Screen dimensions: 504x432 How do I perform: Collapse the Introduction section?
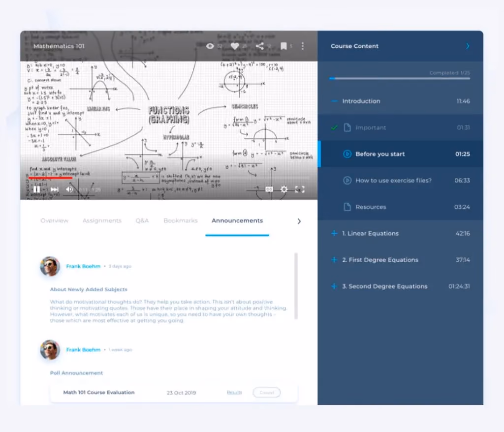[334, 101]
